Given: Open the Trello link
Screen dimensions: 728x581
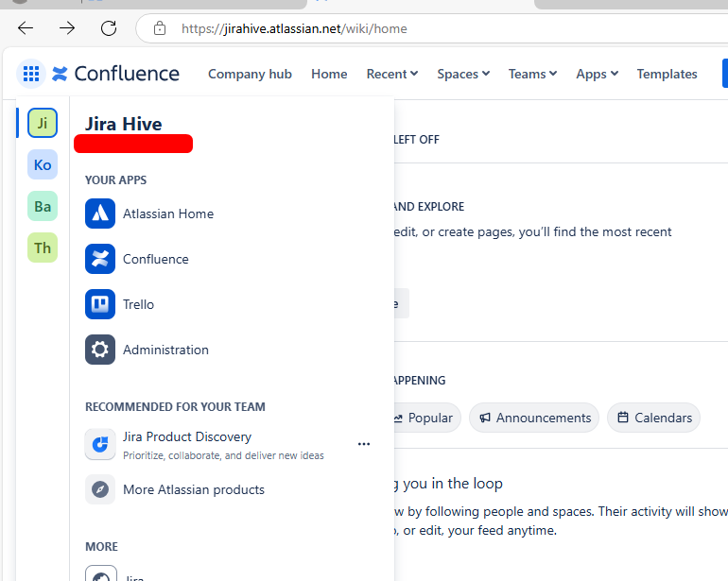Looking at the screenshot, I should (x=138, y=304).
